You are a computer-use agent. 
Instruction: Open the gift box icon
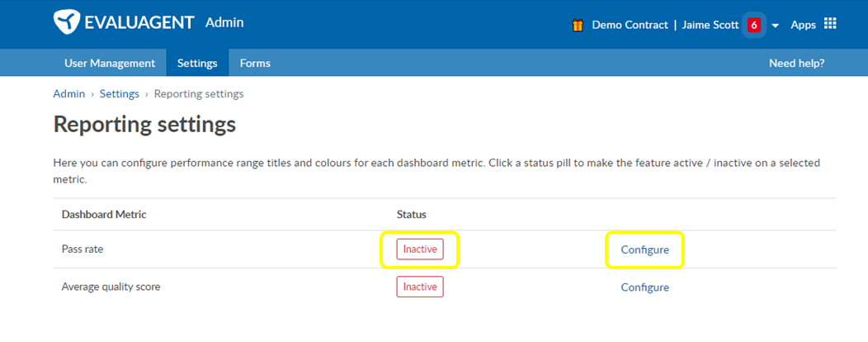578,25
